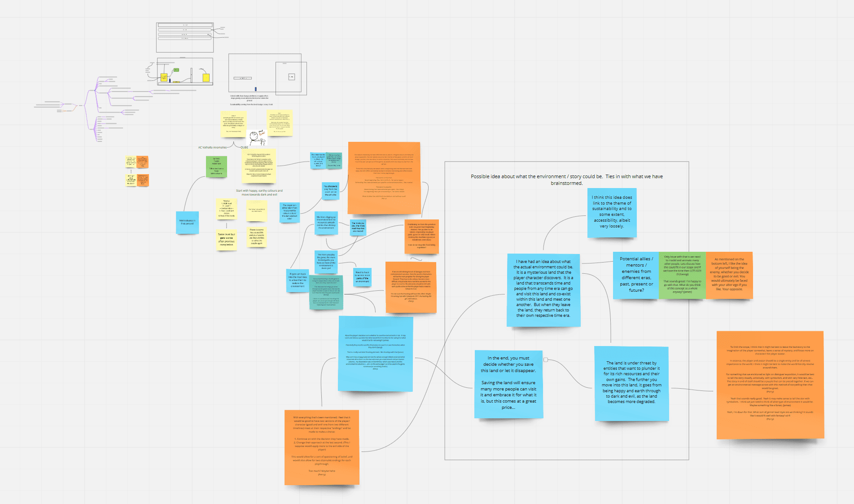854x504 pixels.
Task: Select 'I have had an idea' blue note
Action: click(543, 289)
